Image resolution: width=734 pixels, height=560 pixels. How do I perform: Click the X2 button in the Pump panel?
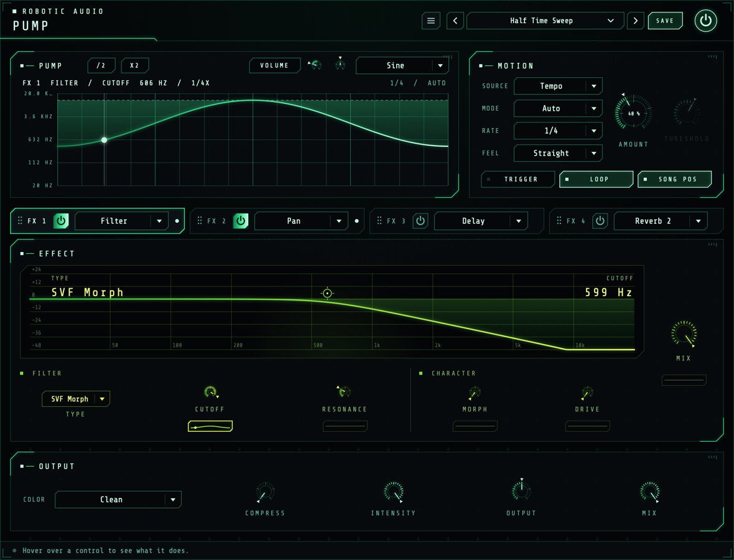tap(135, 65)
